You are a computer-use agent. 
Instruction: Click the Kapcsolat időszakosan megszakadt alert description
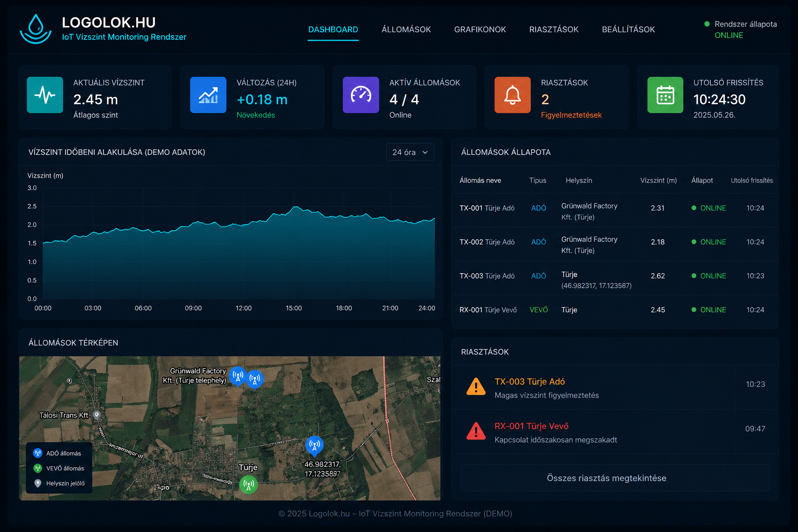click(556, 440)
